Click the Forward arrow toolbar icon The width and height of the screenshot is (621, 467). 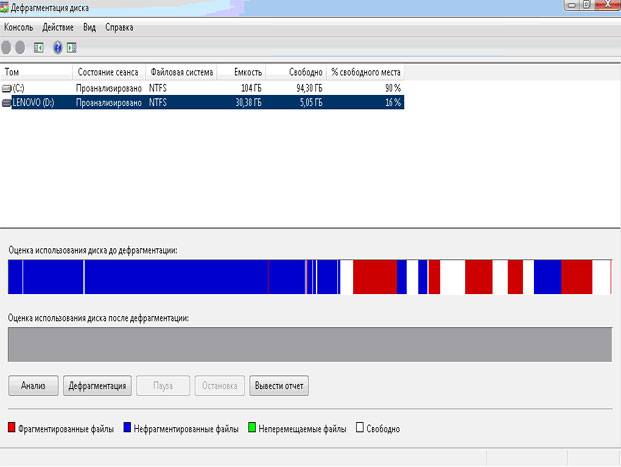coord(20,47)
